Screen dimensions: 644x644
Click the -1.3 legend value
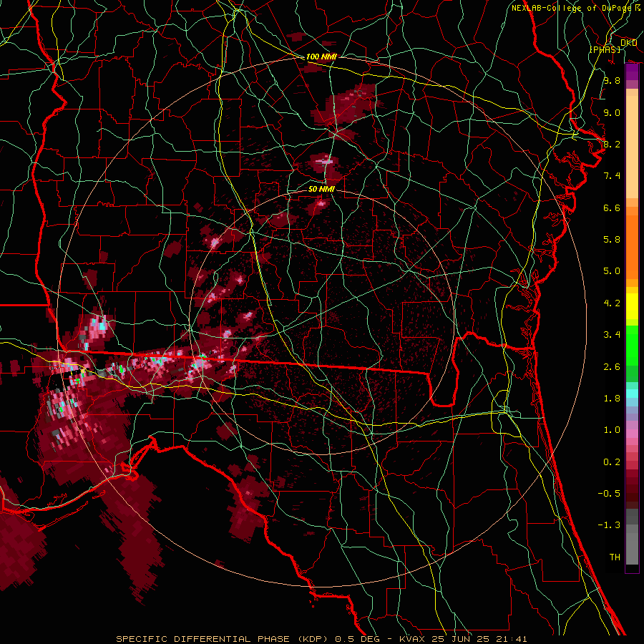[609, 525]
